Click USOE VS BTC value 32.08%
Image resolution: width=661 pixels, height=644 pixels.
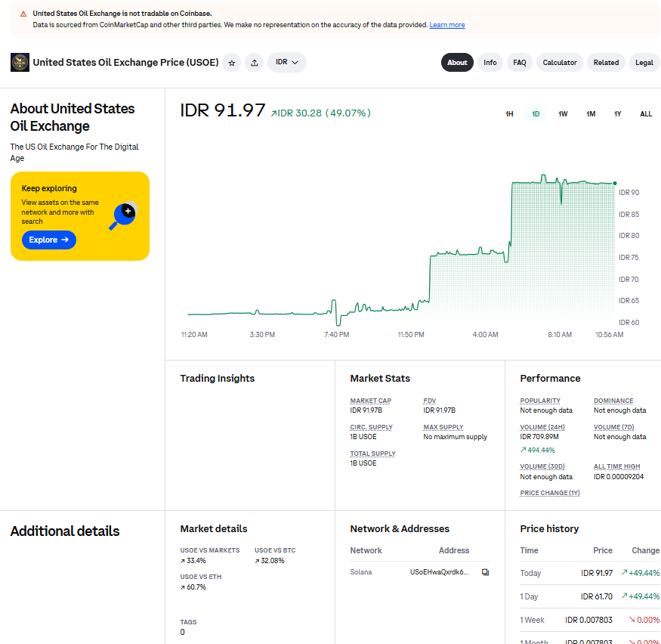click(x=270, y=561)
